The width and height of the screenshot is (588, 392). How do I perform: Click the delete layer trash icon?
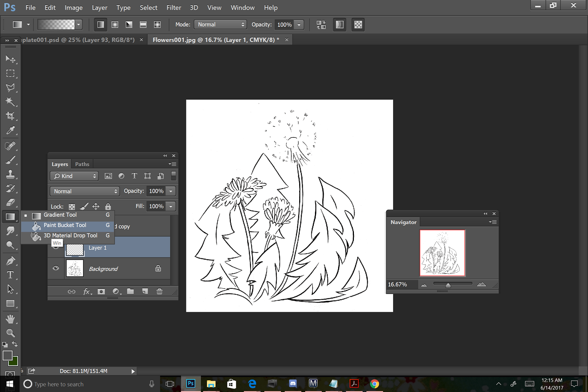pyautogui.click(x=159, y=291)
